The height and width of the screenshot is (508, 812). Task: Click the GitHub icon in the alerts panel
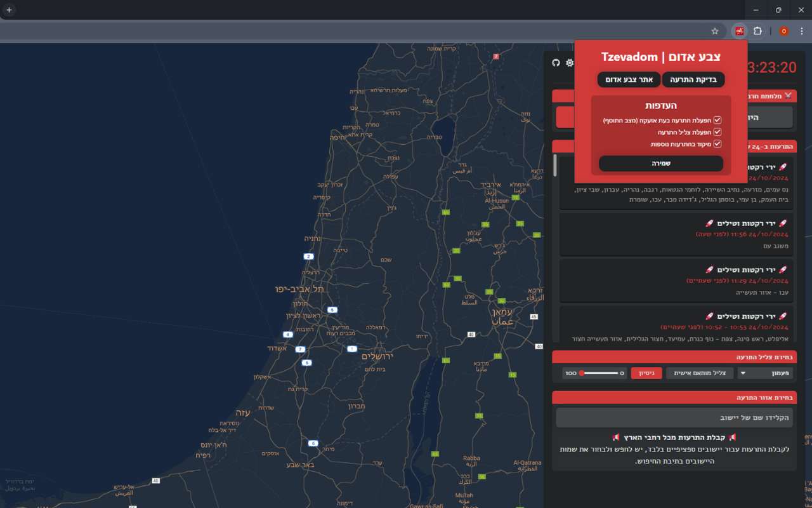[556, 63]
